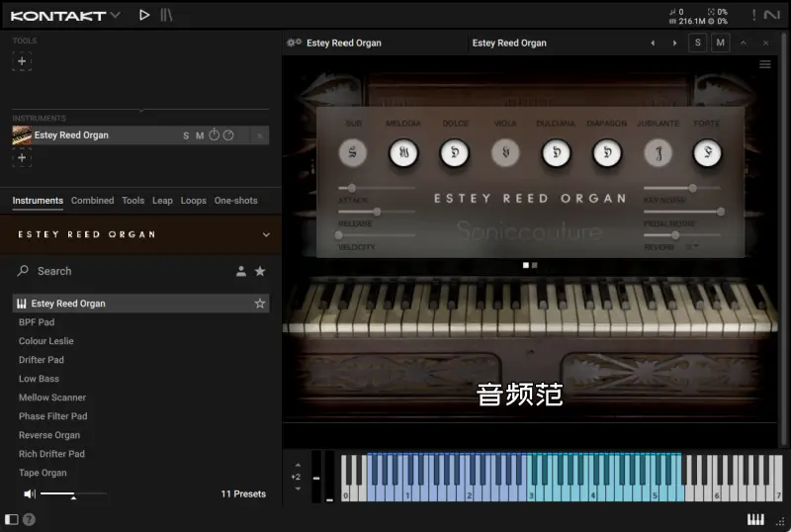Click the exclamation warning icon

pyautogui.click(x=753, y=15)
